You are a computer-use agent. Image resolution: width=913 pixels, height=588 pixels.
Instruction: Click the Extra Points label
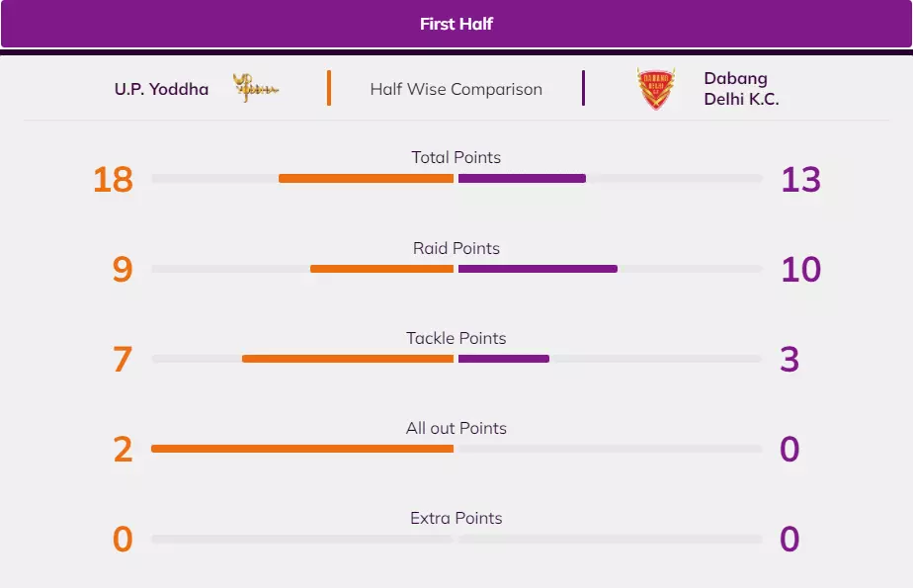pos(456,518)
